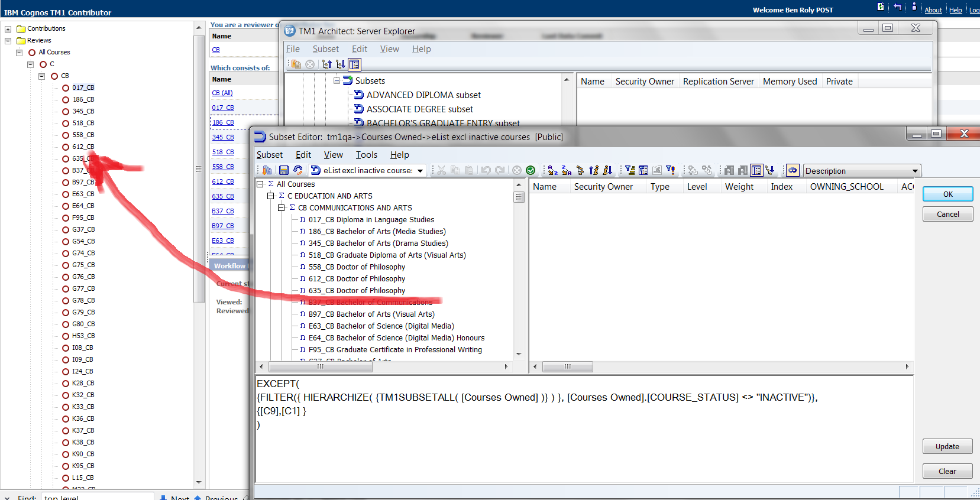This screenshot has width=980, height=500.
Task: Click the Redo arrow icon in Subset Editor
Action: coord(500,170)
